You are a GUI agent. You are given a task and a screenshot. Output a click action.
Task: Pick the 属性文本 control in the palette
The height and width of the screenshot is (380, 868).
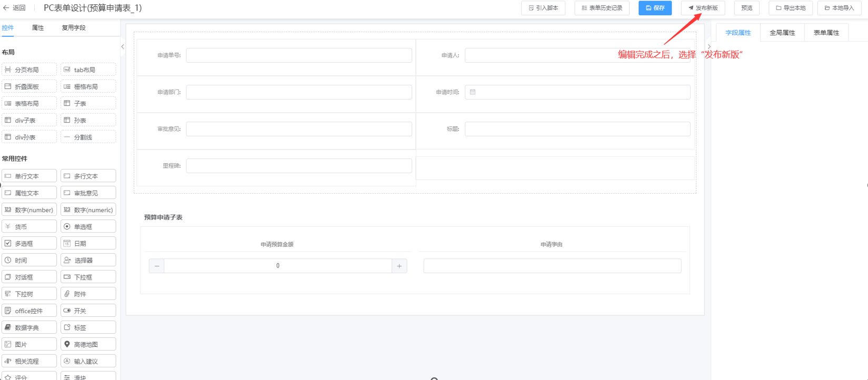[29, 193]
